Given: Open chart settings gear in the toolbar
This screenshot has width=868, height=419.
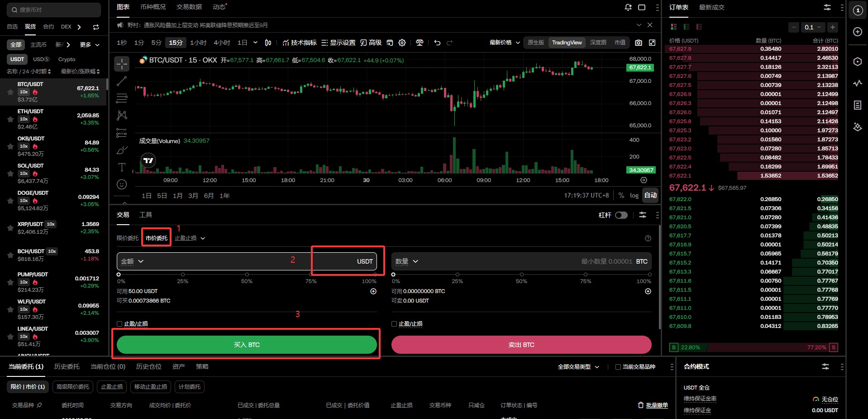Looking at the screenshot, I should point(402,43).
